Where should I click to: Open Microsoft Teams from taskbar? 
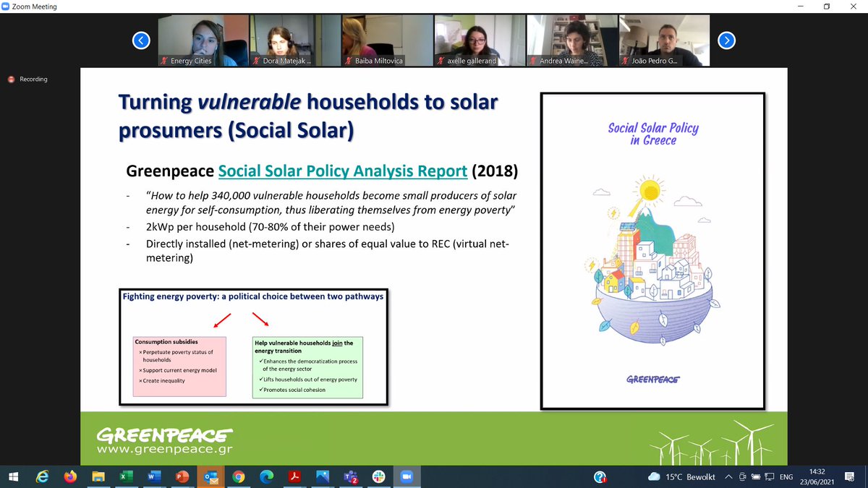point(350,477)
